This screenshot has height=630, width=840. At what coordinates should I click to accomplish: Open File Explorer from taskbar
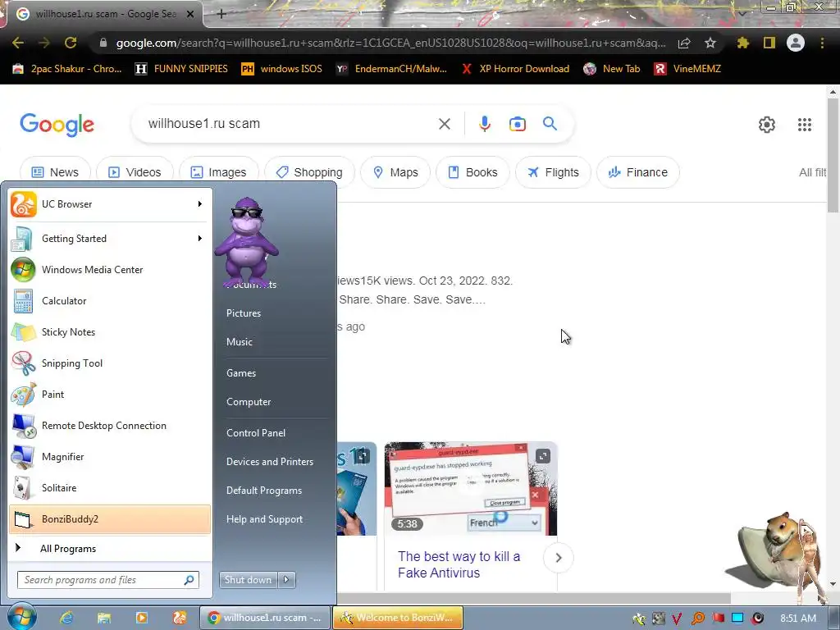(x=104, y=618)
